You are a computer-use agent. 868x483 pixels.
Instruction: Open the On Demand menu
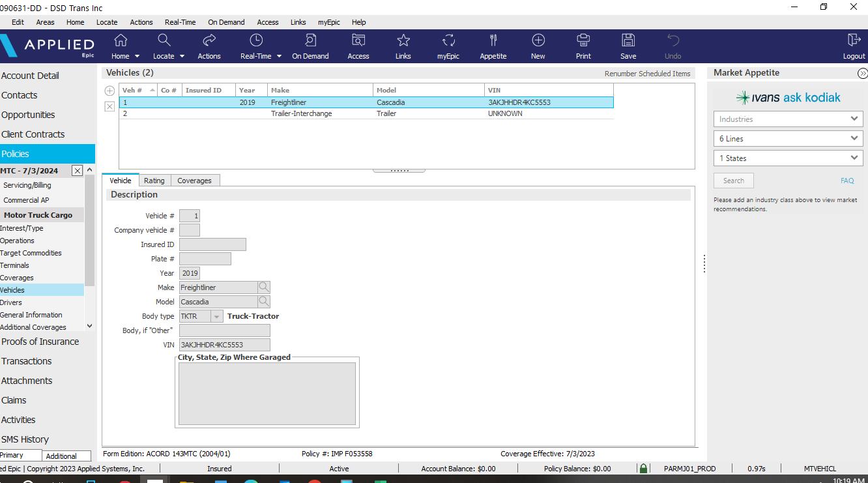[x=226, y=22]
